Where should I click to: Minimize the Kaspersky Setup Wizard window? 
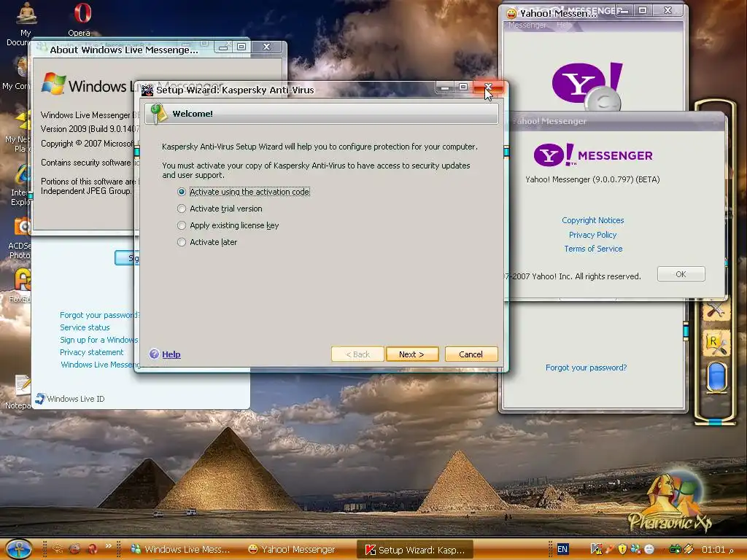point(445,87)
